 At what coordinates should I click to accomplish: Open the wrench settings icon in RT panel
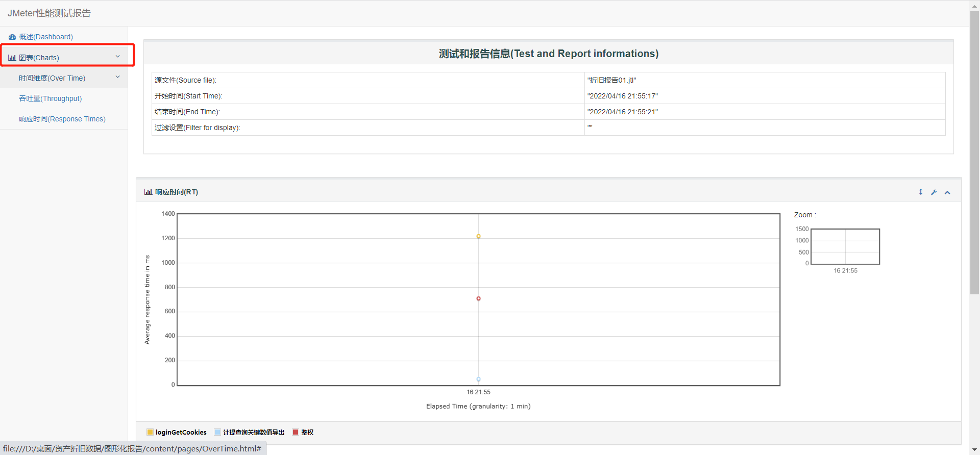(x=934, y=192)
